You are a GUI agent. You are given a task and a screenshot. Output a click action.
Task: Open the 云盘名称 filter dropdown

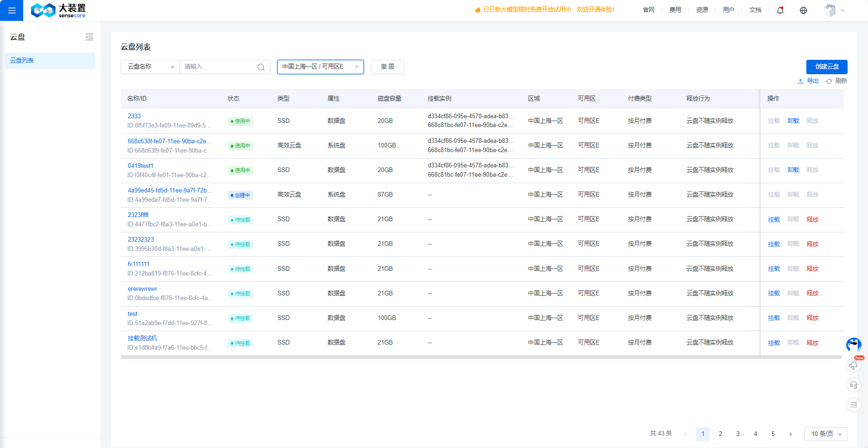[150, 67]
